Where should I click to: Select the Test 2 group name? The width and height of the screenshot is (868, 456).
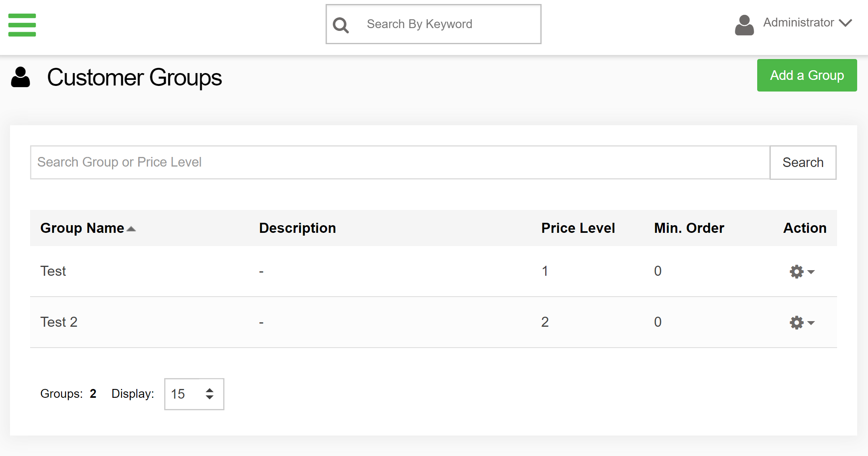click(x=59, y=322)
